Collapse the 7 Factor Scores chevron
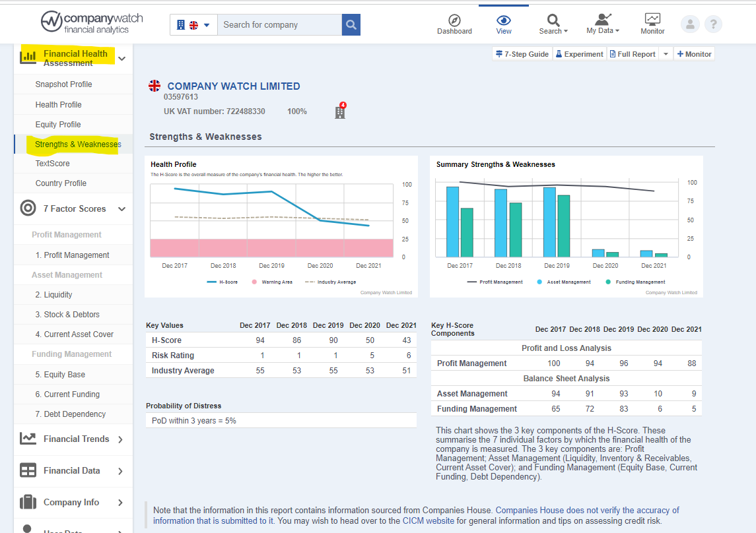This screenshot has height=533, width=756. tap(122, 208)
